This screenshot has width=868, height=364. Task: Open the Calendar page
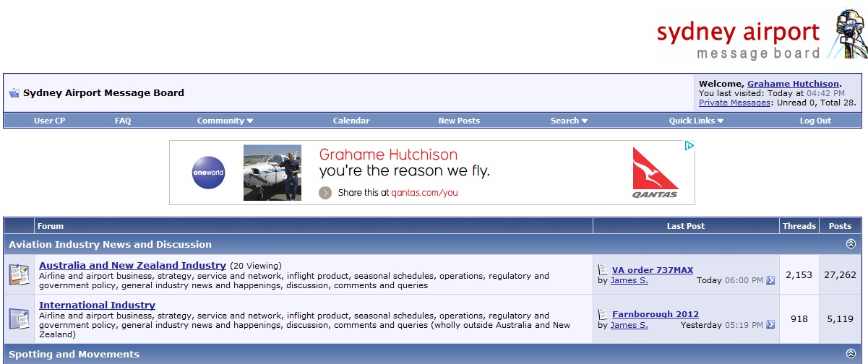coord(351,121)
